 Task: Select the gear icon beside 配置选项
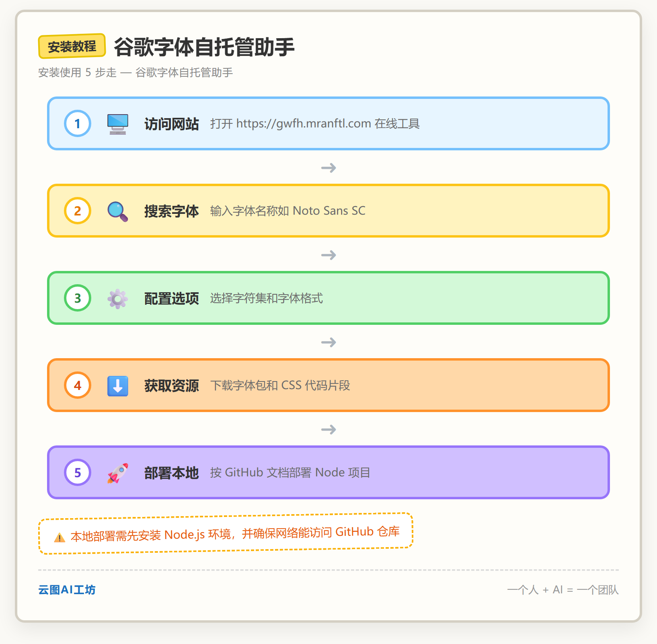[x=118, y=298]
